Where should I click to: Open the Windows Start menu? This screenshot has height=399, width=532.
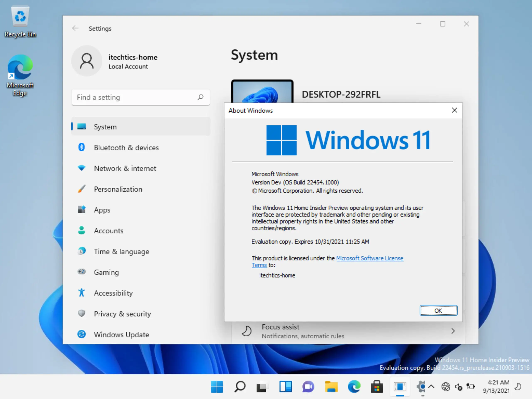(217, 387)
